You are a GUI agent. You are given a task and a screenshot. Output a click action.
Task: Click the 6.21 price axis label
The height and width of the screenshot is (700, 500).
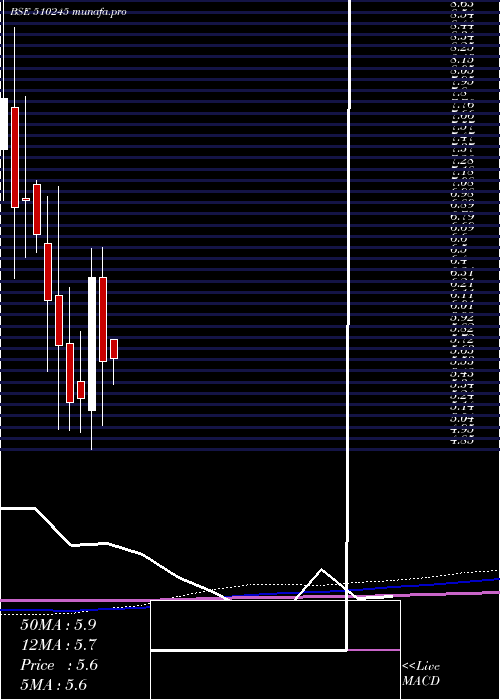click(x=462, y=284)
